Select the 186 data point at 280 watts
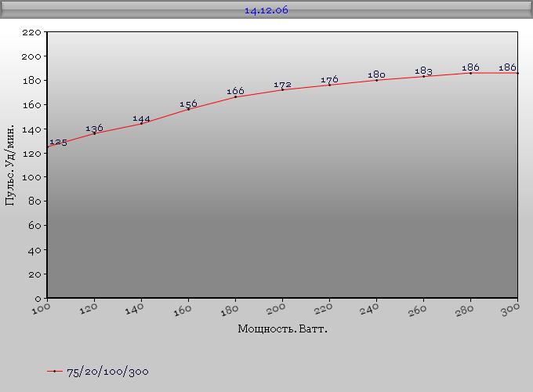The height and width of the screenshot is (392, 533). [x=470, y=73]
